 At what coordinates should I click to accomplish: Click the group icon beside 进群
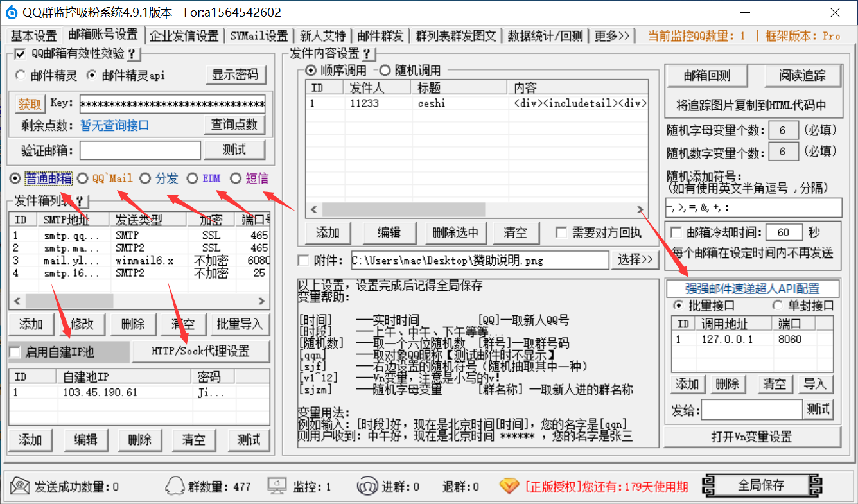[x=367, y=486]
